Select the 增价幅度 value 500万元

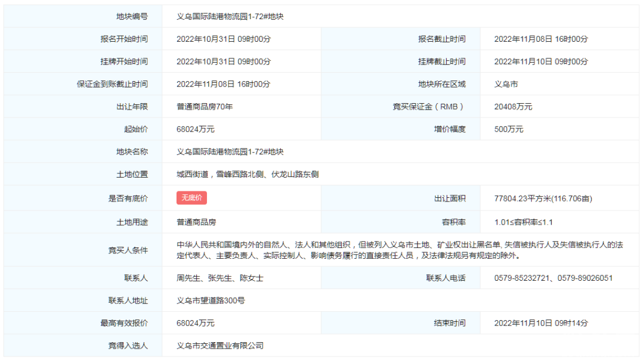(509, 129)
